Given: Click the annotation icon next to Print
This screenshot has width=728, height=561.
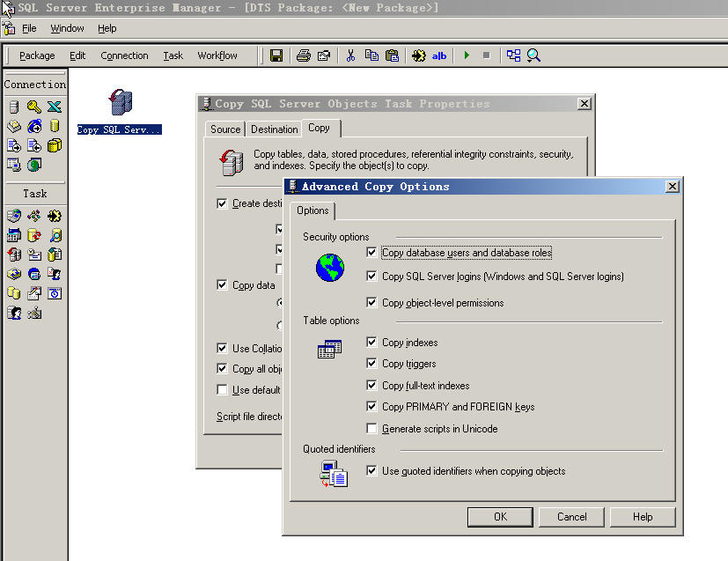Looking at the screenshot, I should point(324,55).
